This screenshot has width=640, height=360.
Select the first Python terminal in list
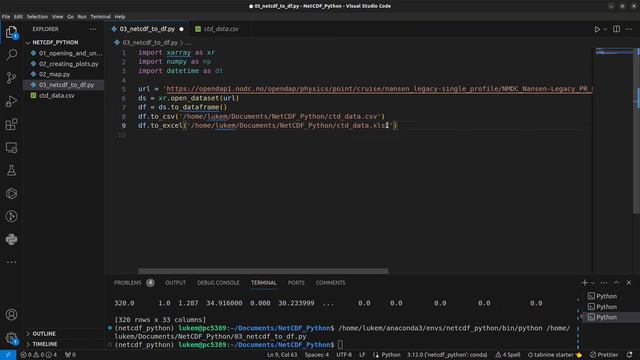pyautogui.click(x=606, y=296)
